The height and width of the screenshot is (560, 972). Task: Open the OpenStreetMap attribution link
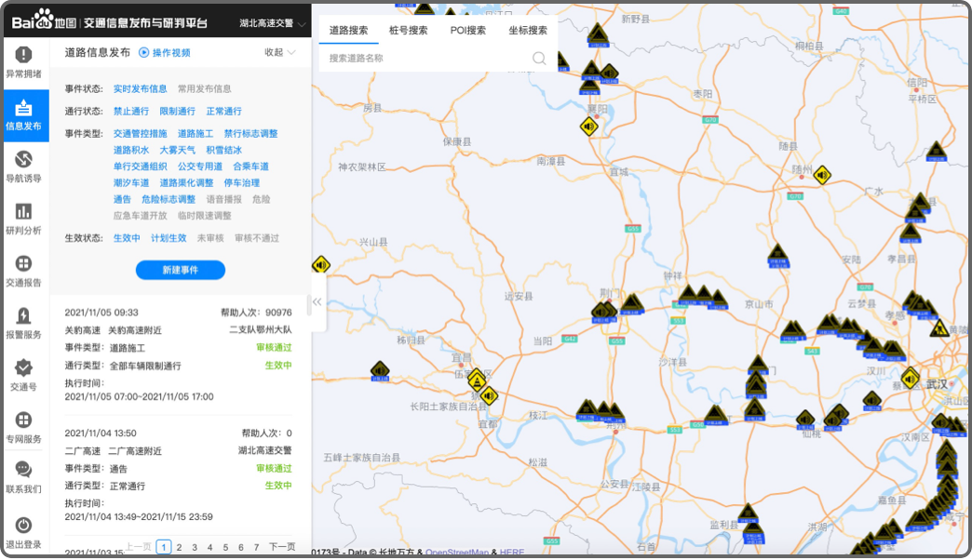pyautogui.click(x=457, y=553)
